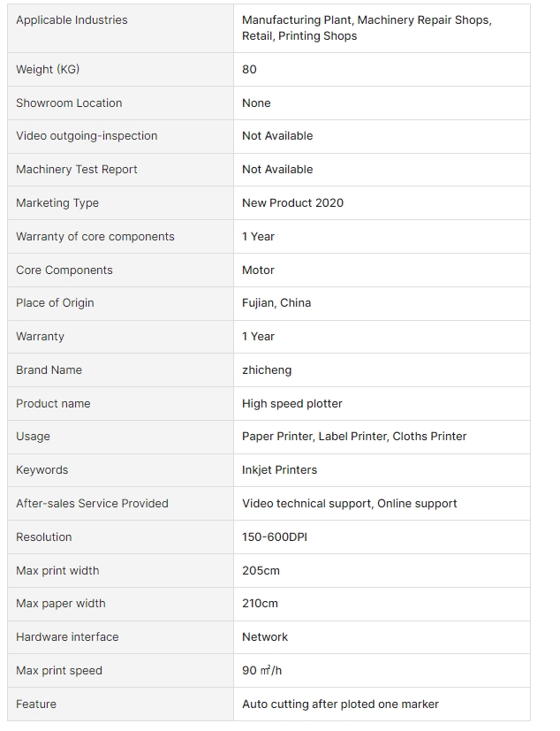The image size is (560, 731).
Task: Select the zhicheng brand name value
Action: [267, 370]
